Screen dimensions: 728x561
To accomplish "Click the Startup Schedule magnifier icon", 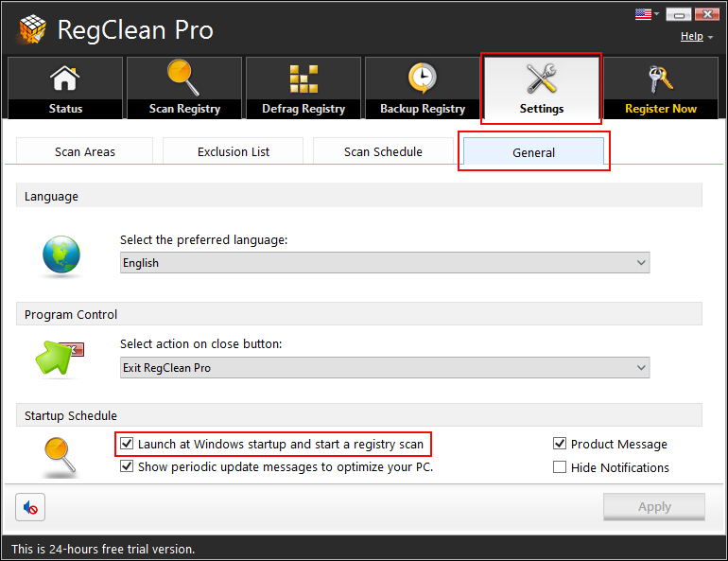I will pos(60,455).
